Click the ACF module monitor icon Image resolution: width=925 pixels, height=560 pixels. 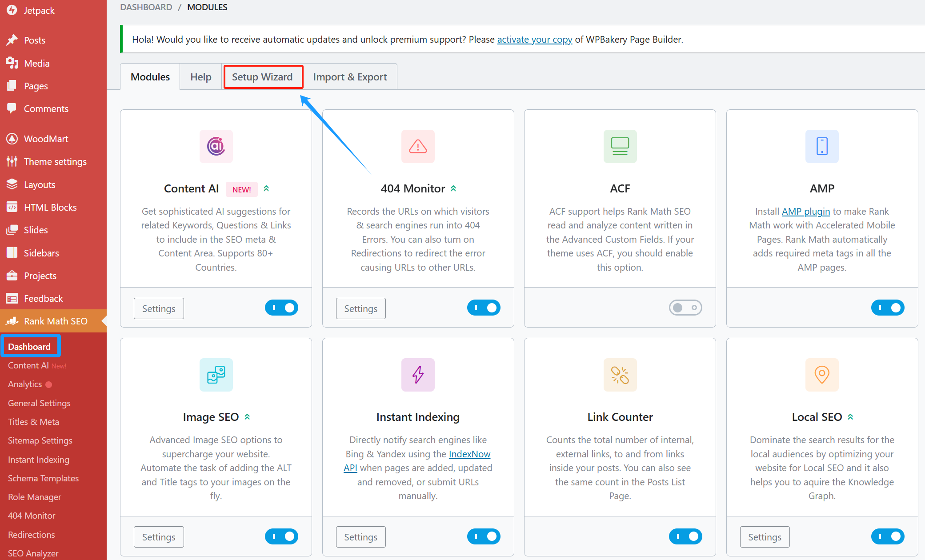tap(620, 146)
